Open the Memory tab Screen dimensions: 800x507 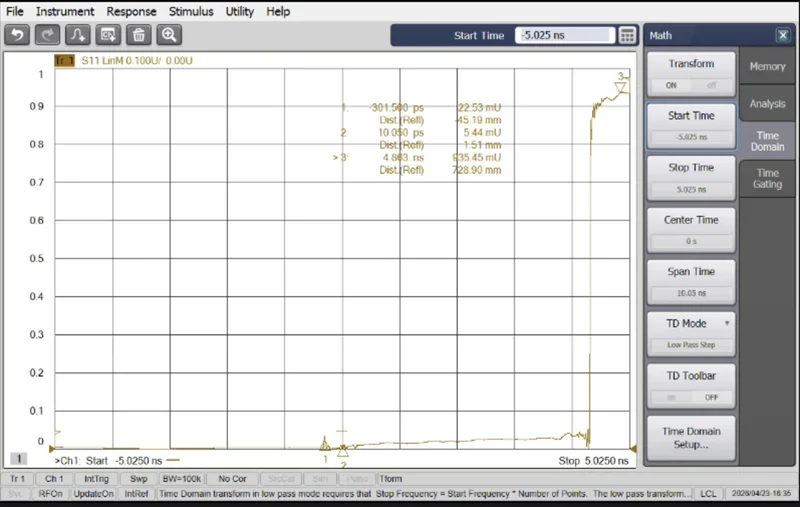tap(767, 66)
